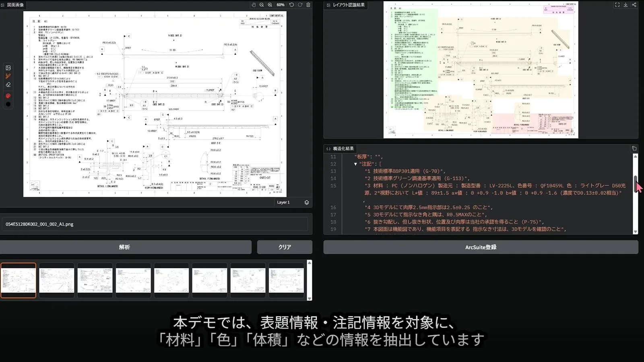This screenshot has width=644, height=362.
Task: Select the eraser tool
Action: pos(8,84)
